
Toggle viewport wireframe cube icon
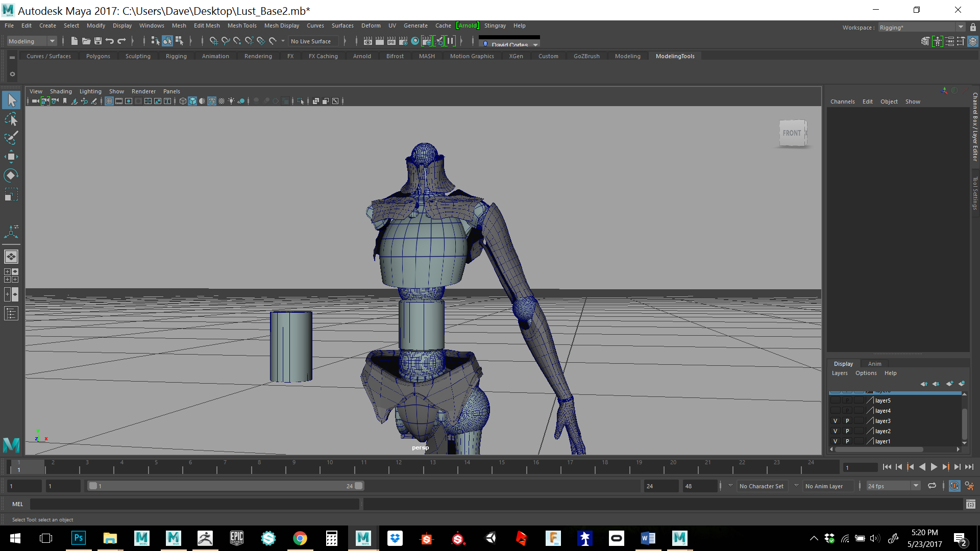pyautogui.click(x=183, y=101)
